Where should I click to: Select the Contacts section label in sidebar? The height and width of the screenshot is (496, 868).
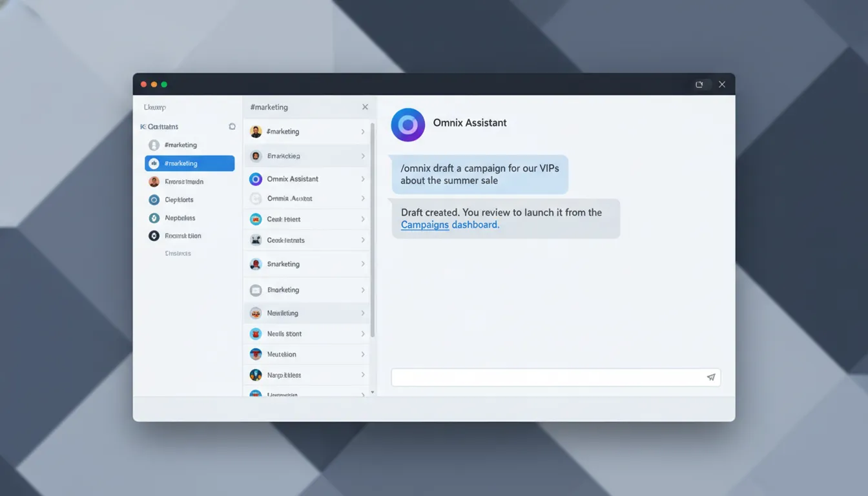[160, 127]
